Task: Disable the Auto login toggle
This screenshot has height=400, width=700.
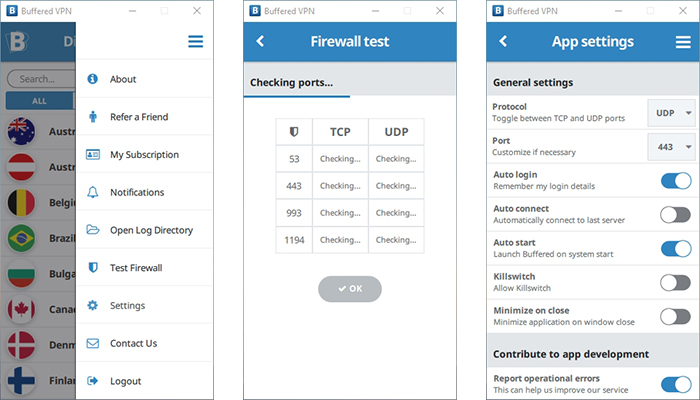Action: tap(676, 181)
